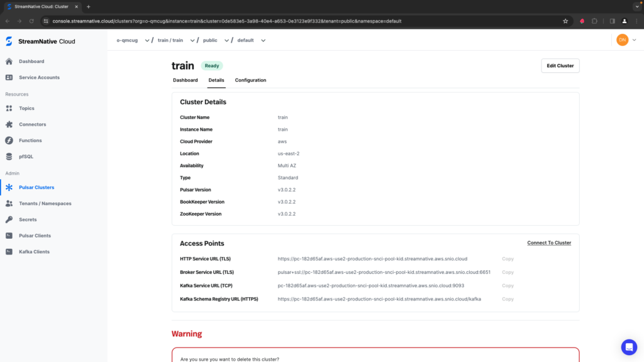Open the chat support bubble icon

pyautogui.click(x=628, y=347)
